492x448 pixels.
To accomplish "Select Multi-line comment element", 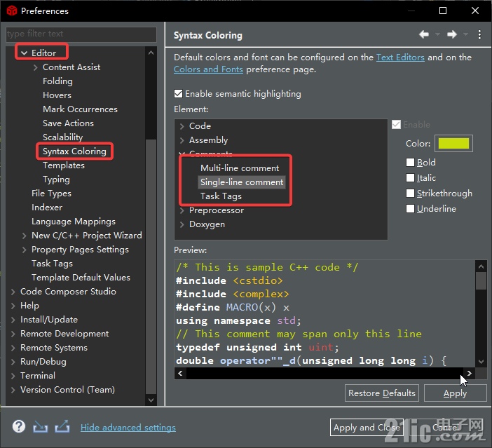I will point(240,168).
